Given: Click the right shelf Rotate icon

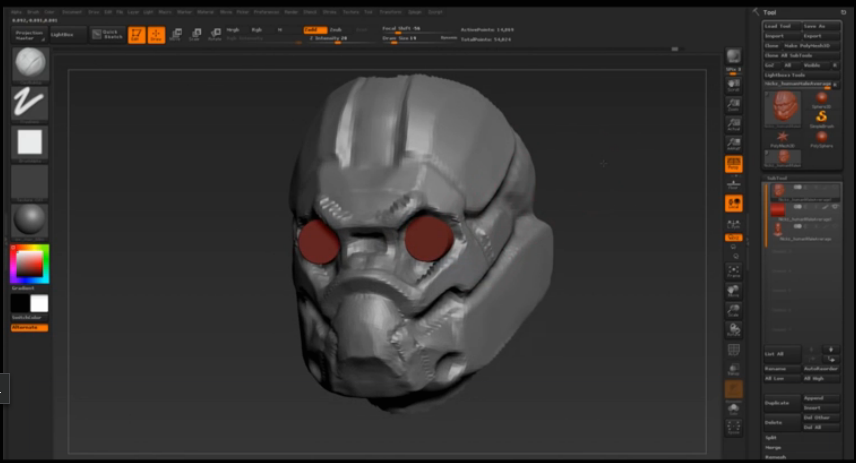Looking at the screenshot, I should point(733,330).
